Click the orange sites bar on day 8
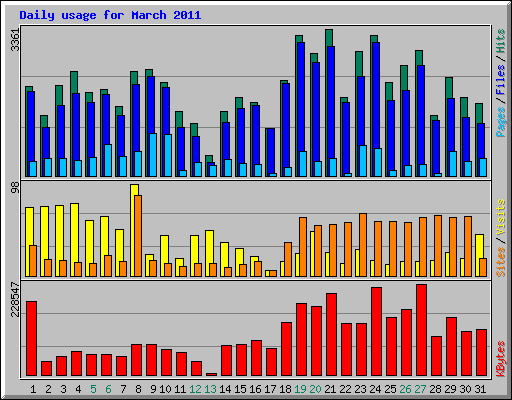Viewport: 512px width, 400px height. pos(138,236)
